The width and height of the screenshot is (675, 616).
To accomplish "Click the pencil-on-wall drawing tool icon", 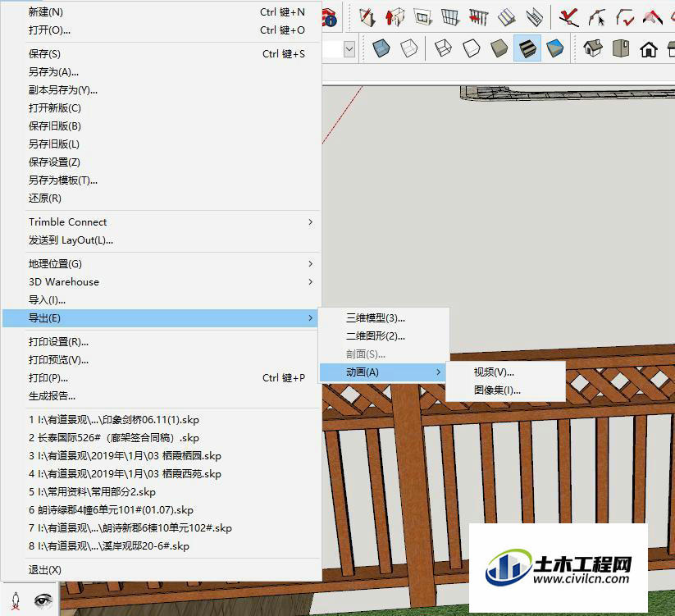I will click(x=367, y=17).
